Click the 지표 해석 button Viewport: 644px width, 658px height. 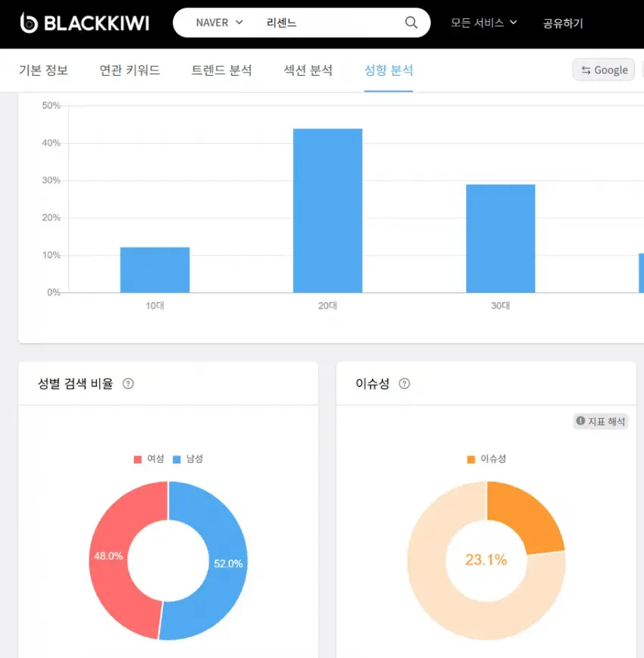(601, 421)
